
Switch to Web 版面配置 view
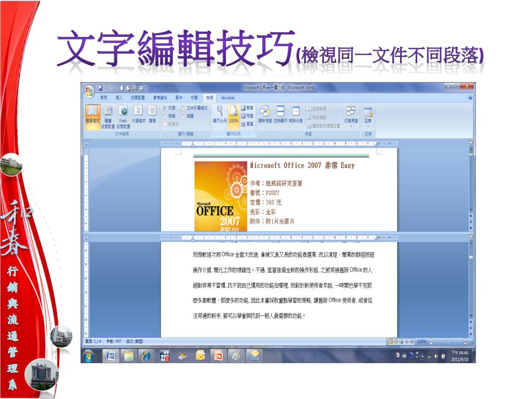point(123,117)
